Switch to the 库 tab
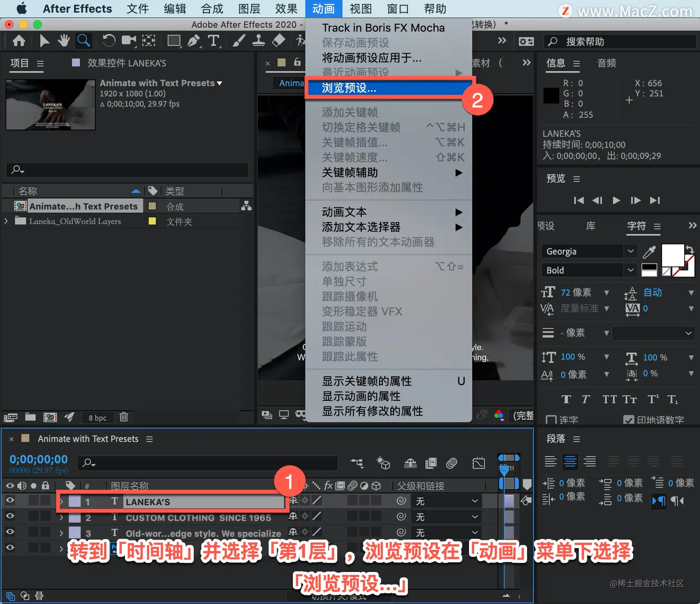The height and width of the screenshot is (604, 700). [x=591, y=226]
